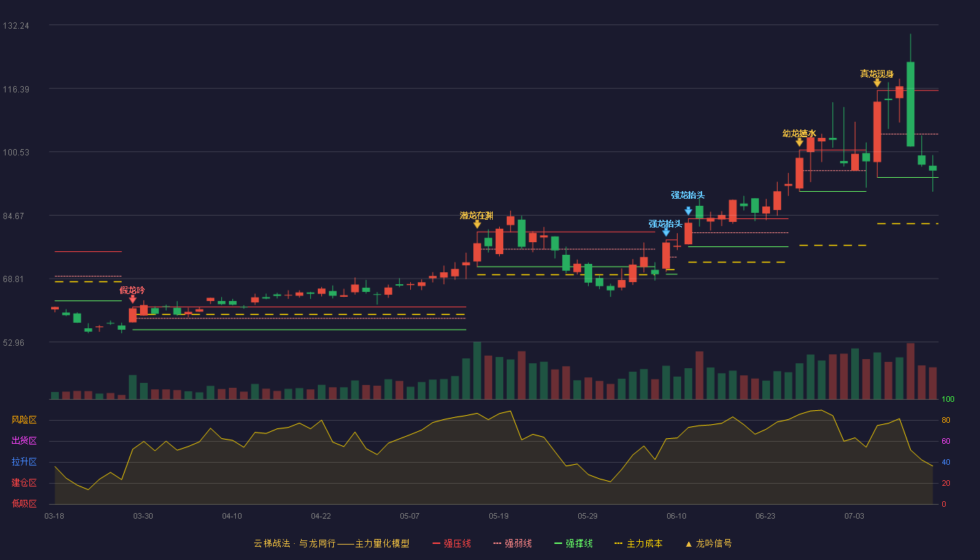
Task: Toggle the 强压线 legend entry
Action: click(451, 543)
